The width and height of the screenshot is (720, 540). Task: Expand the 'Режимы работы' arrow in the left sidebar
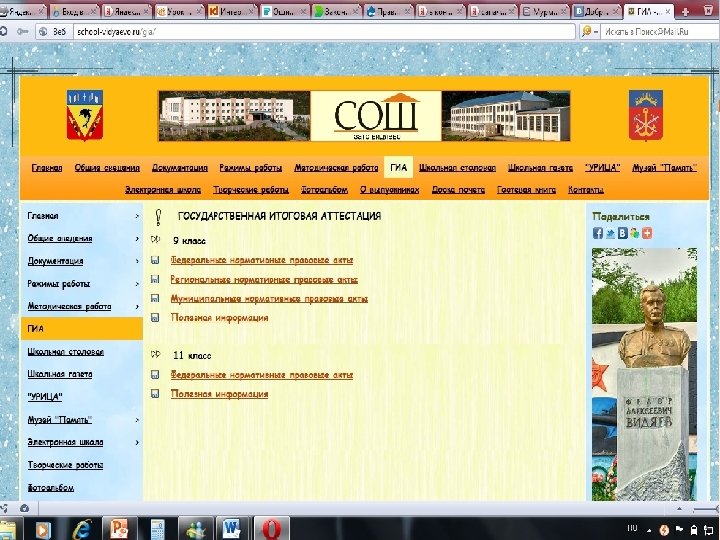click(137, 284)
